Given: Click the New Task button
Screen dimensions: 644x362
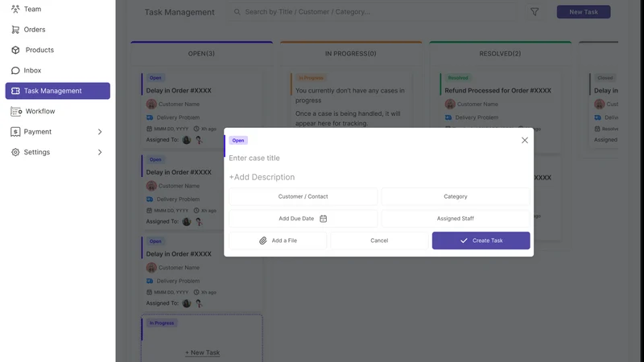Looking at the screenshot, I should pyautogui.click(x=584, y=12).
